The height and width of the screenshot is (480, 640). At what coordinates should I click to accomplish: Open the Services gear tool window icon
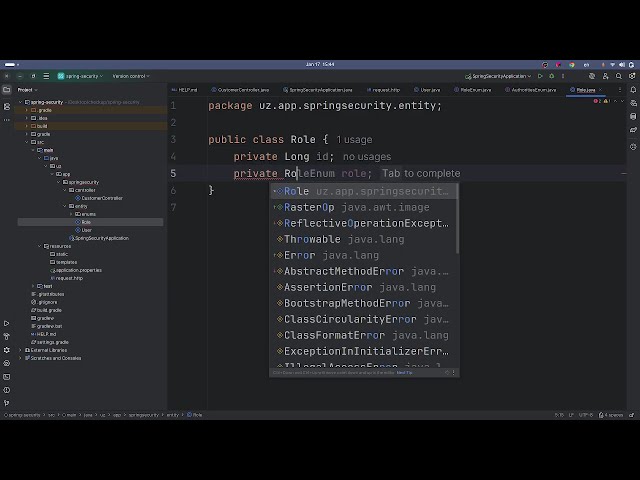pos(7,350)
